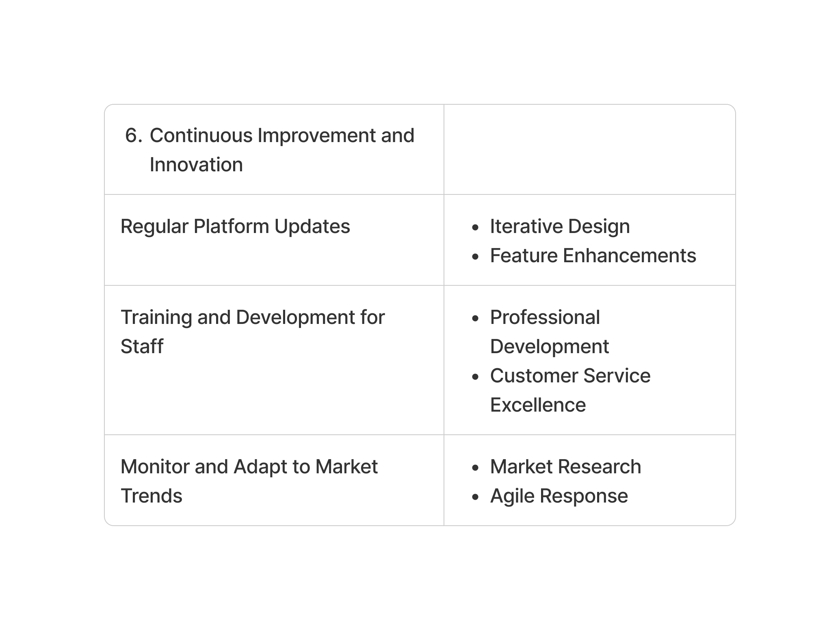Click "Monitor and Adapt to Market" text line
The height and width of the screenshot is (630, 840).
(249, 467)
